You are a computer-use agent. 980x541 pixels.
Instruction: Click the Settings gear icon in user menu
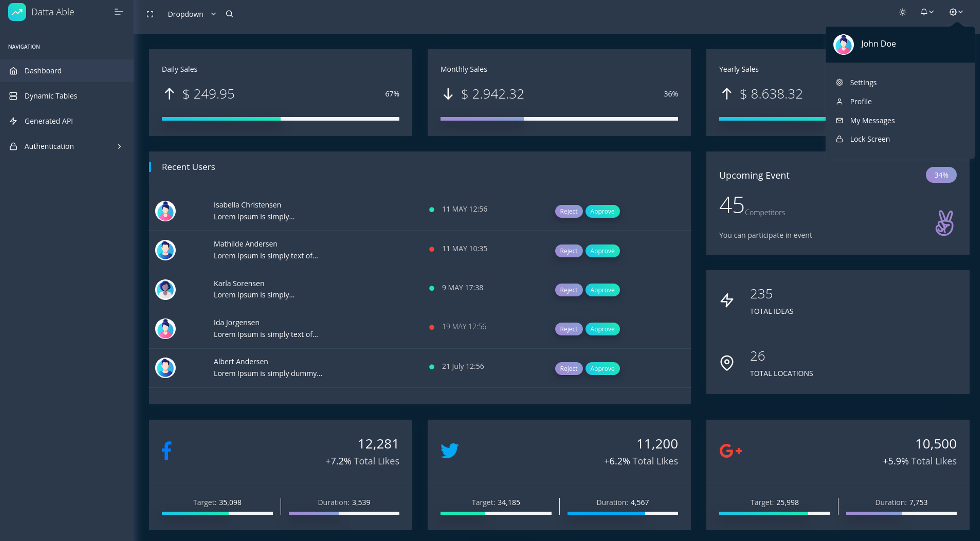(x=839, y=82)
